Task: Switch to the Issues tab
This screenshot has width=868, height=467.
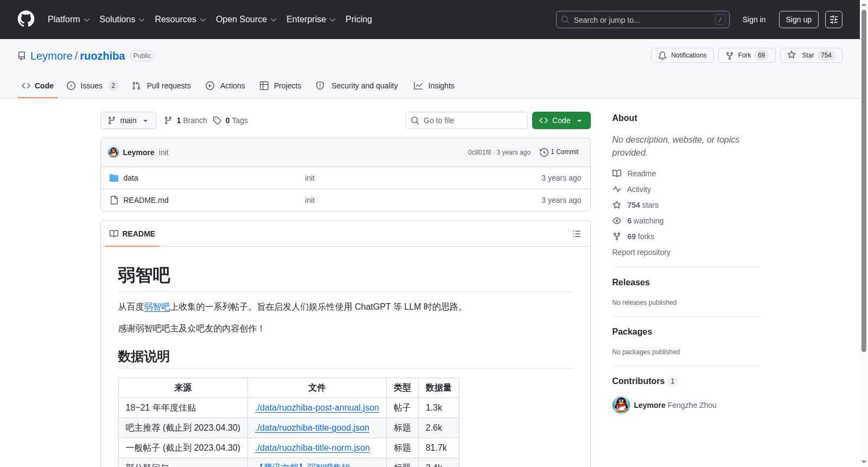Action: coord(92,86)
